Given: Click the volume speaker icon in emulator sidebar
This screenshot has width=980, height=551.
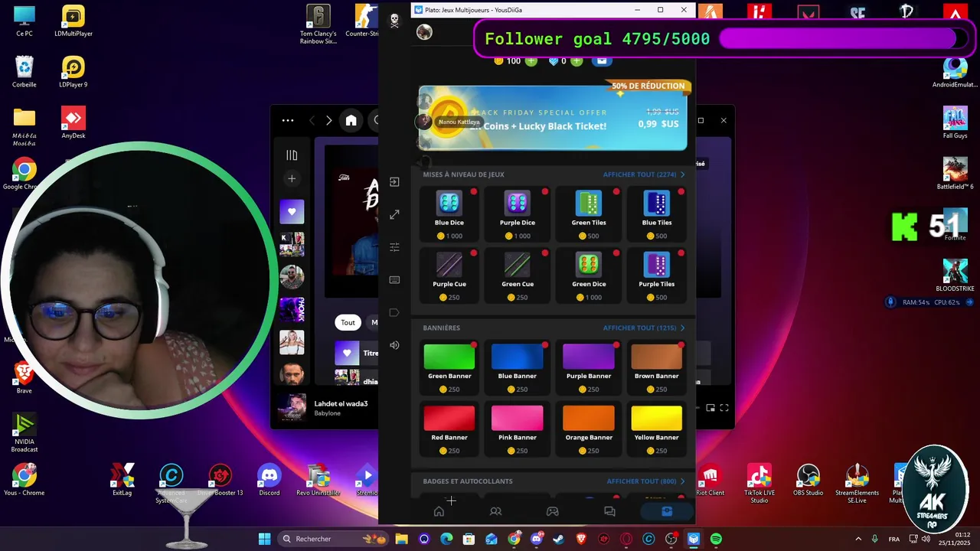Looking at the screenshot, I should (394, 345).
